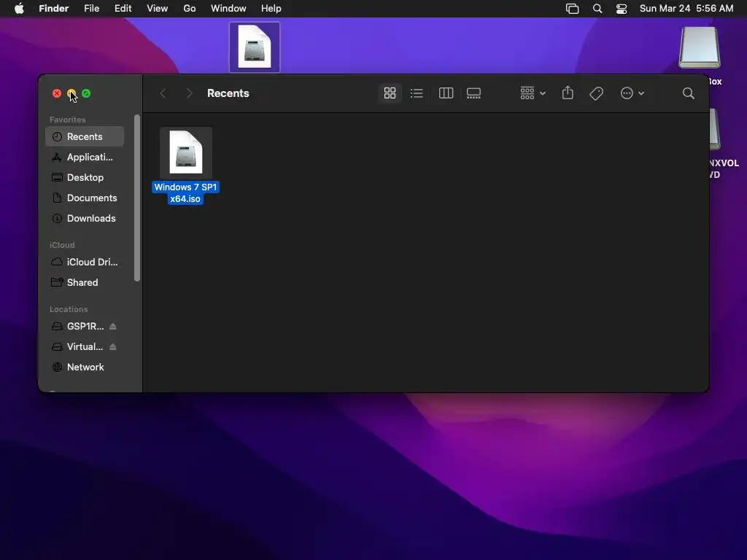Switch Finder to column view
The height and width of the screenshot is (560, 747).
446,93
